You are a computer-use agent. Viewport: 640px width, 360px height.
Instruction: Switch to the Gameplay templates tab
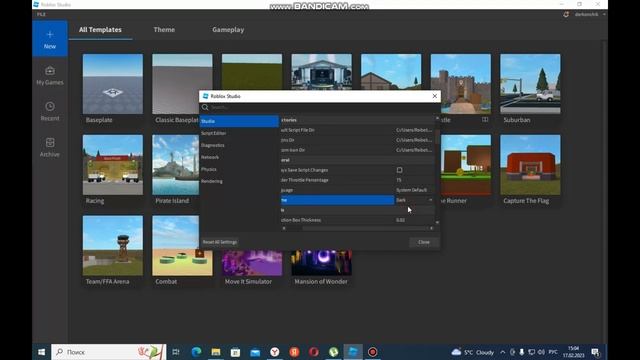click(x=228, y=30)
